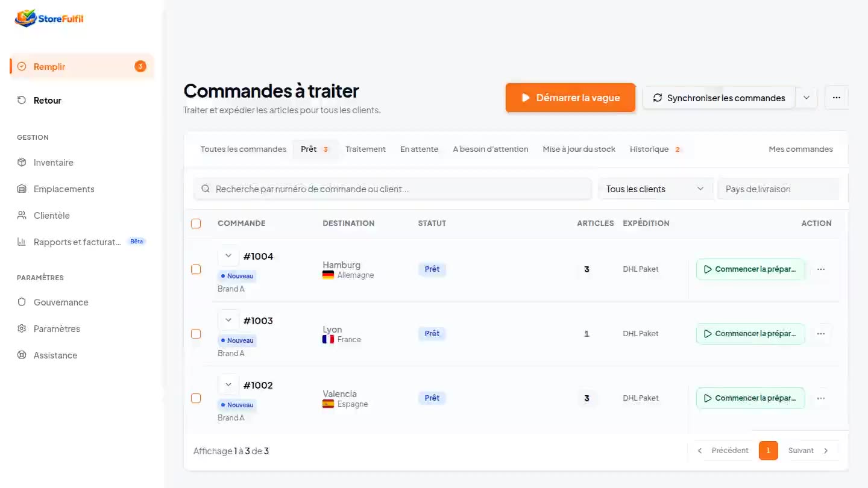868x488 pixels.
Task: Open the Clientèle people icon
Action: coord(22,216)
